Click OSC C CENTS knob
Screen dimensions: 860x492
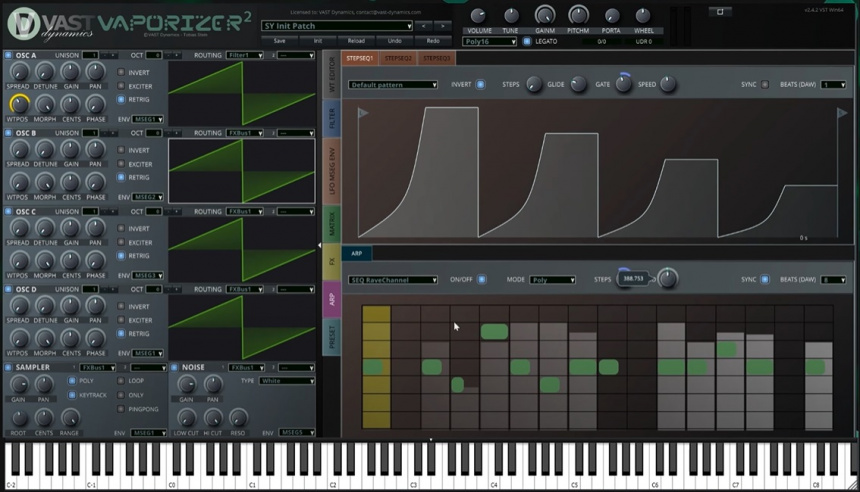pyautogui.click(x=70, y=261)
